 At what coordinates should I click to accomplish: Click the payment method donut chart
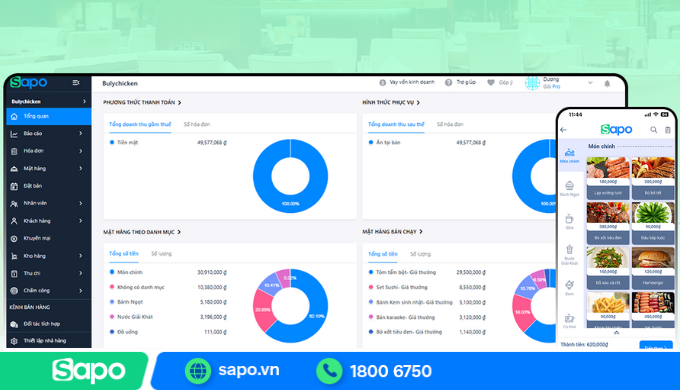pos(290,176)
